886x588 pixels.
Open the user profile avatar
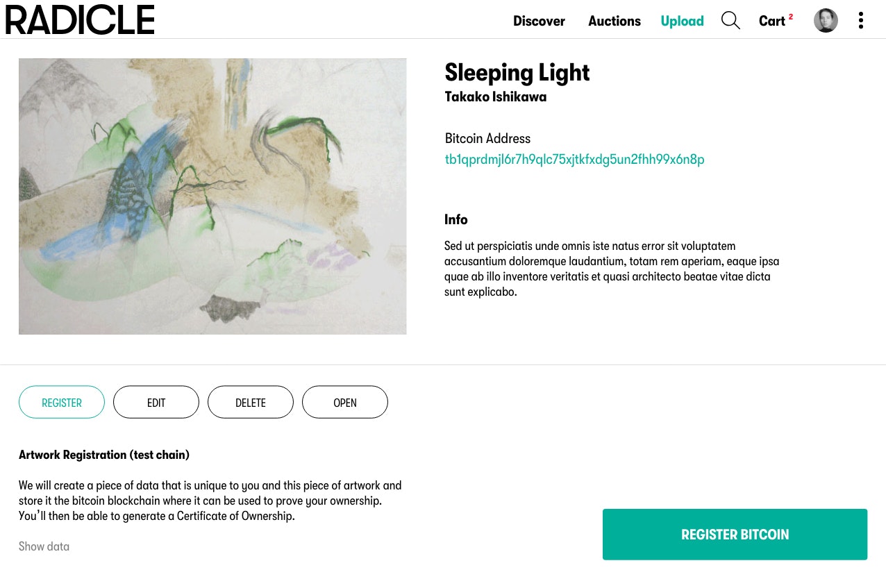826,20
